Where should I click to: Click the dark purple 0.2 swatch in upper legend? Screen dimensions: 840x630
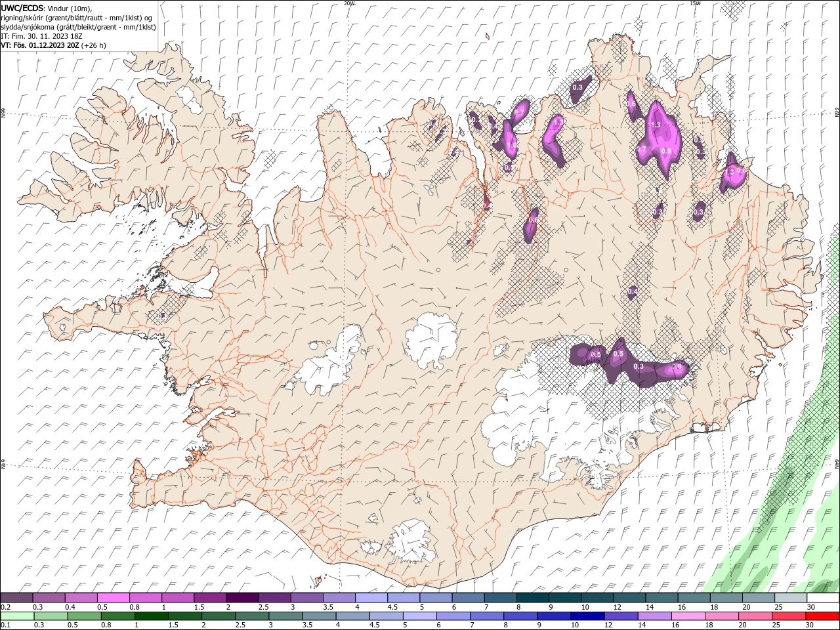[16, 598]
